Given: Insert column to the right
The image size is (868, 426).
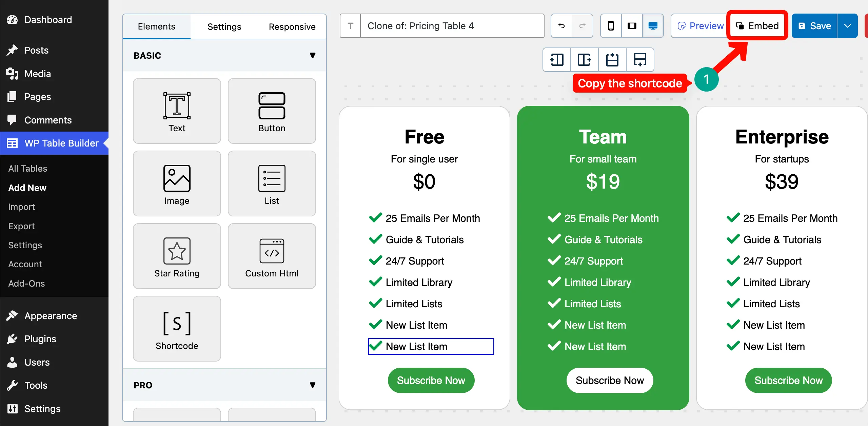Looking at the screenshot, I should (x=584, y=60).
